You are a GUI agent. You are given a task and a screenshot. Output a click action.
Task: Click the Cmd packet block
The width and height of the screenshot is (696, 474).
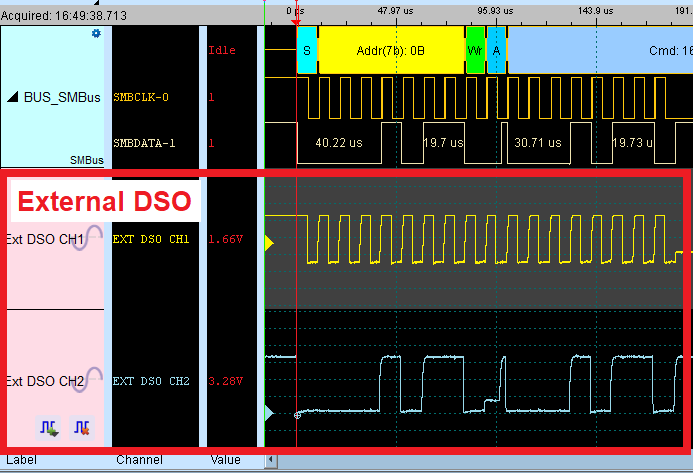point(600,50)
